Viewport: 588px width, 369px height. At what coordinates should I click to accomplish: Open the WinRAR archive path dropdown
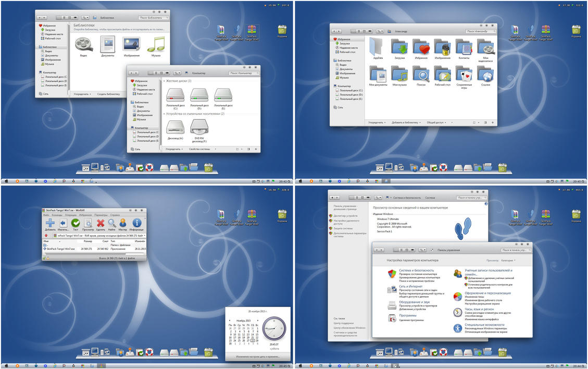144,236
